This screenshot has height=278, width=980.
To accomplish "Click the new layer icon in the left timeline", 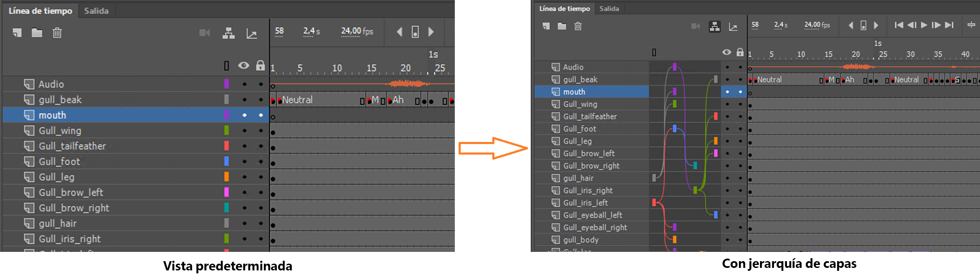I will (17, 32).
